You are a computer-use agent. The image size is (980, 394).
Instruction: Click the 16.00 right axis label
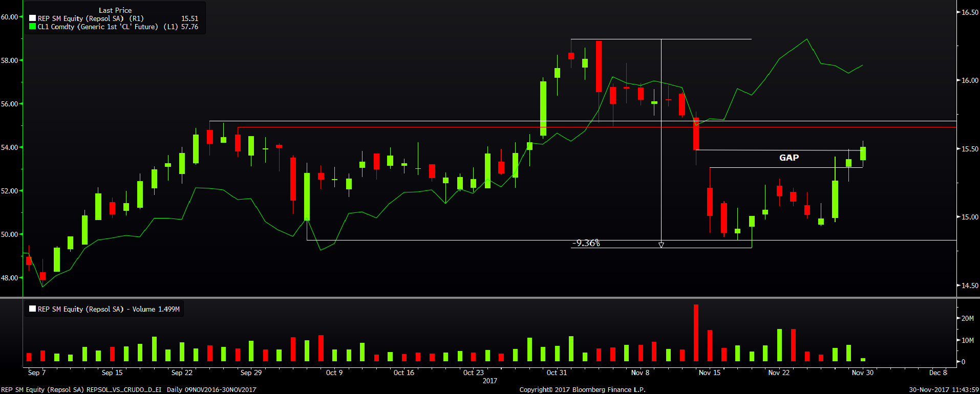970,80
